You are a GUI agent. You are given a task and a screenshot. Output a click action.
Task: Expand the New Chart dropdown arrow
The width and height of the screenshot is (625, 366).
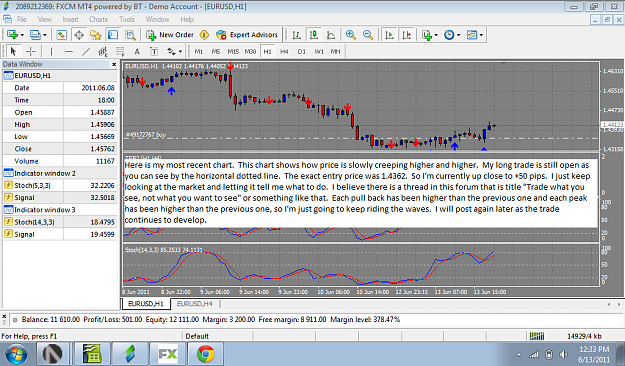[x=22, y=35]
